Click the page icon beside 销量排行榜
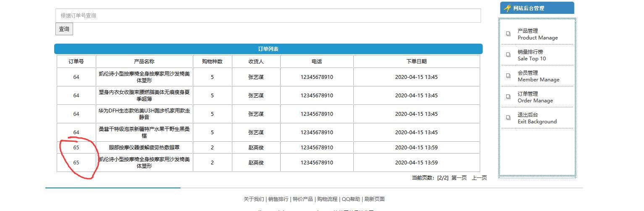Screen dimensions: 644x211 coord(508,55)
